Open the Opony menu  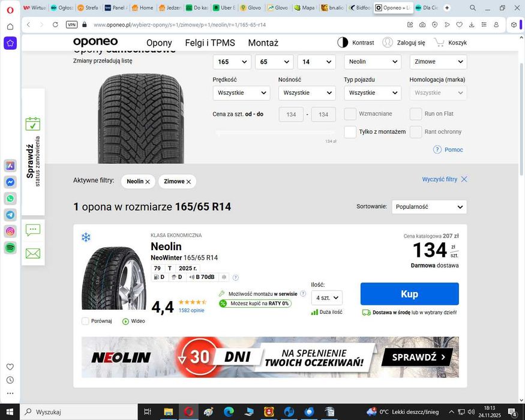click(159, 43)
